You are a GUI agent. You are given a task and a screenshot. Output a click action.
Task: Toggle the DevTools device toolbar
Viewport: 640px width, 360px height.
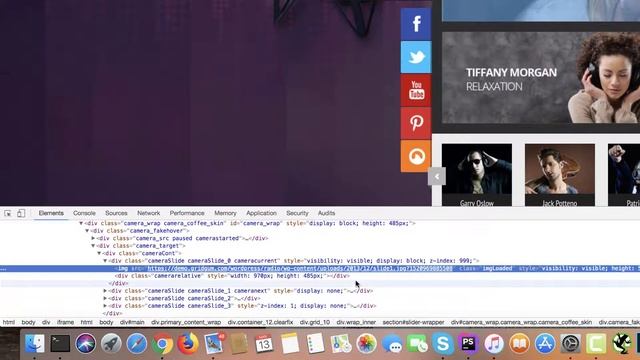click(x=21, y=213)
